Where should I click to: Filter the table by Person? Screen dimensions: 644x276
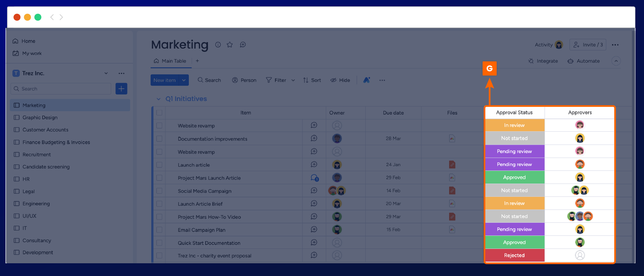(x=244, y=80)
